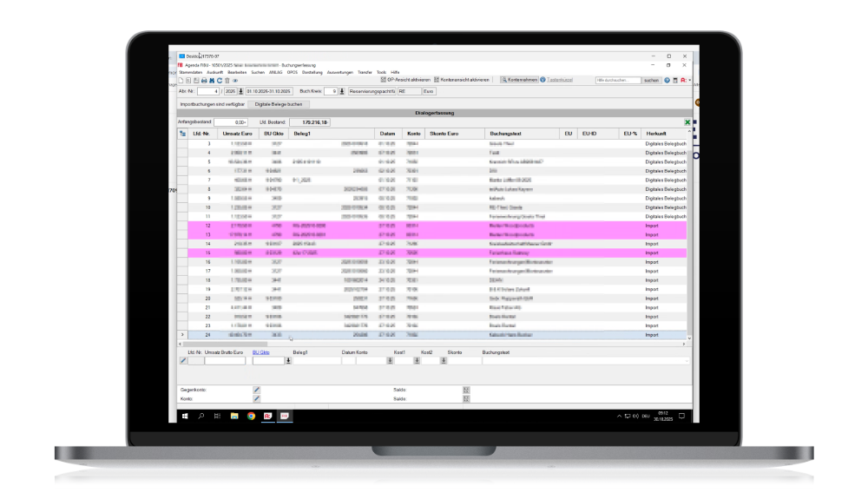Click the new blank document toolbar icon
Image resolution: width=868 pixels, height=499 pixels.
(181, 81)
